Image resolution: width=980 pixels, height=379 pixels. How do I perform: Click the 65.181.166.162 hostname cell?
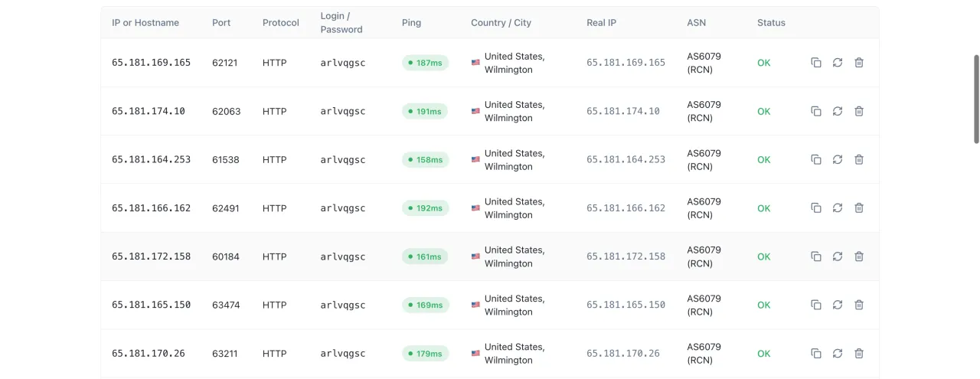(151, 208)
